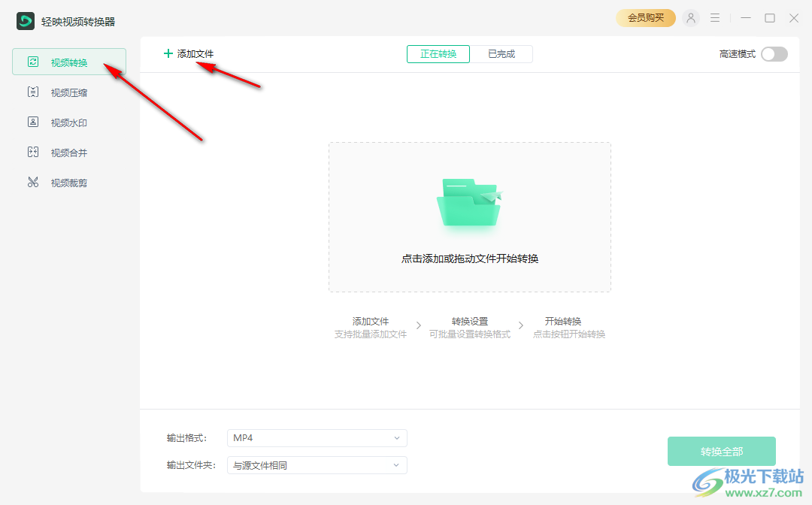The width and height of the screenshot is (812, 505).
Task: Click the 添加文件 link
Action: click(x=189, y=53)
